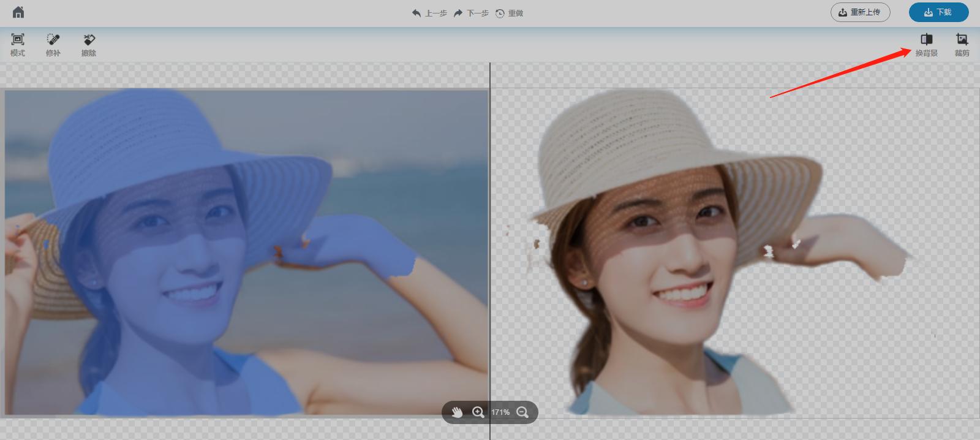This screenshot has width=980, height=440.
Task: Click the vertical divider between the previews
Action: [490, 245]
